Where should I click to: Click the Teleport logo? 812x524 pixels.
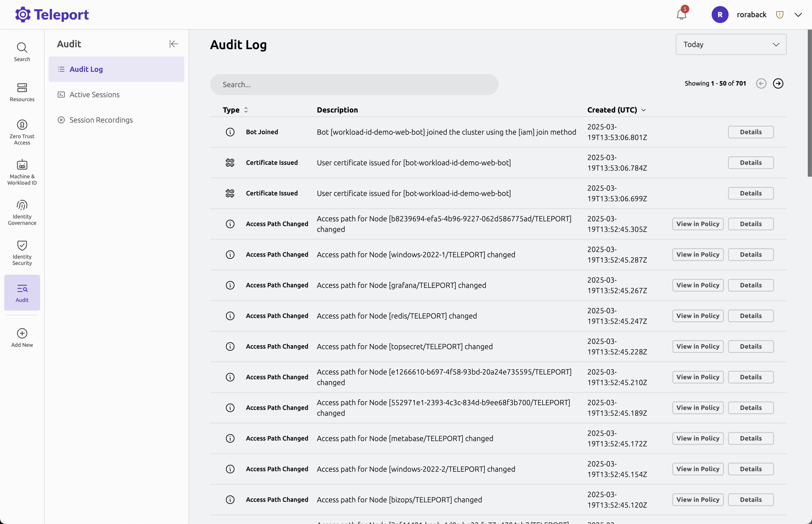tap(52, 15)
